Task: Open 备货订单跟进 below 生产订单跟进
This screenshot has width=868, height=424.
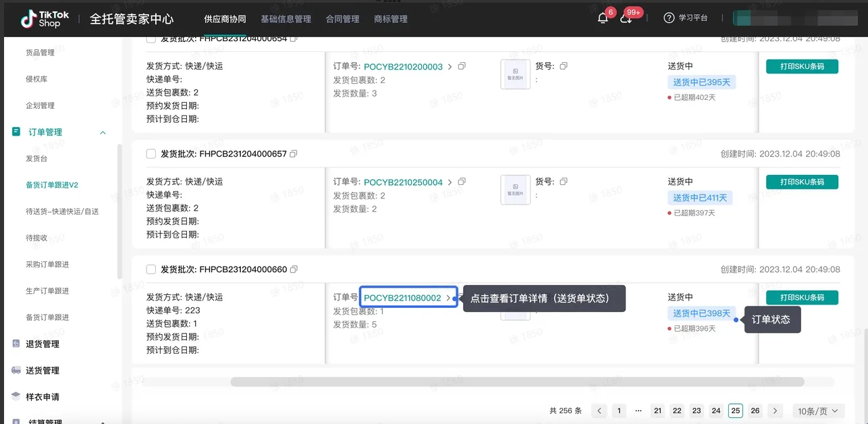Action: click(x=47, y=317)
